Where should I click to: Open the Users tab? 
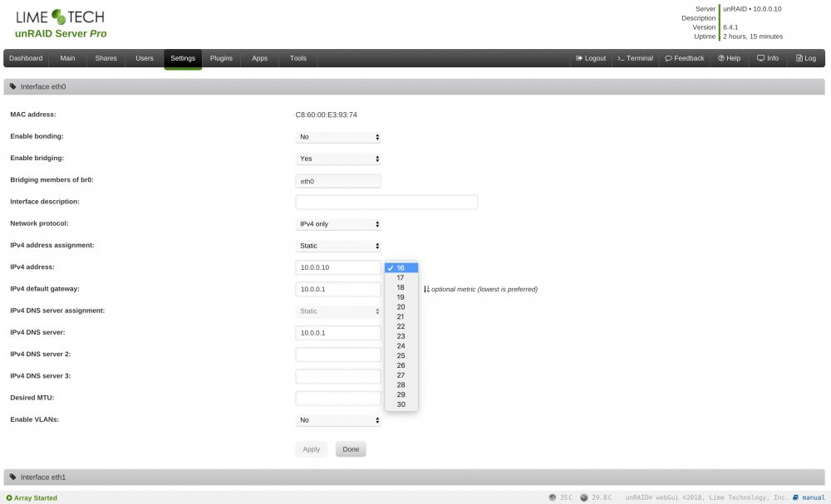(x=144, y=58)
